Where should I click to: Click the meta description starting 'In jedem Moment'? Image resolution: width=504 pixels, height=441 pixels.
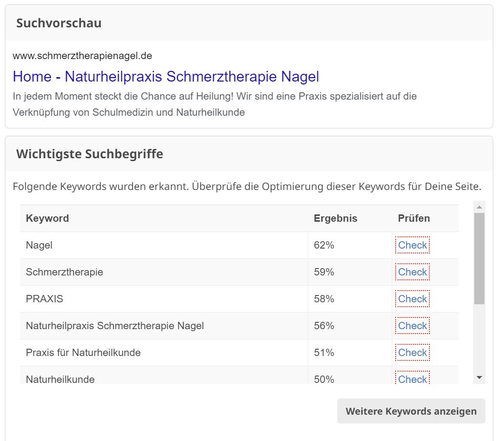click(x=215, y=104)
